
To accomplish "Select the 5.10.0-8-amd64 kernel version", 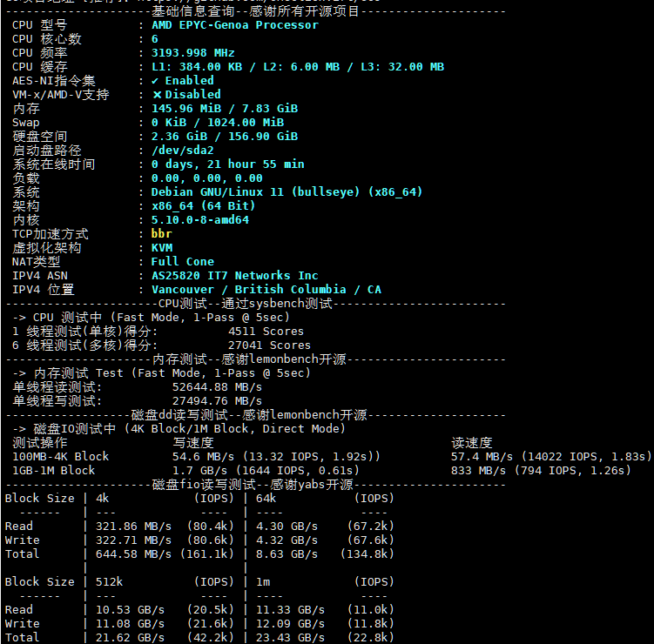I will point(199,219).
